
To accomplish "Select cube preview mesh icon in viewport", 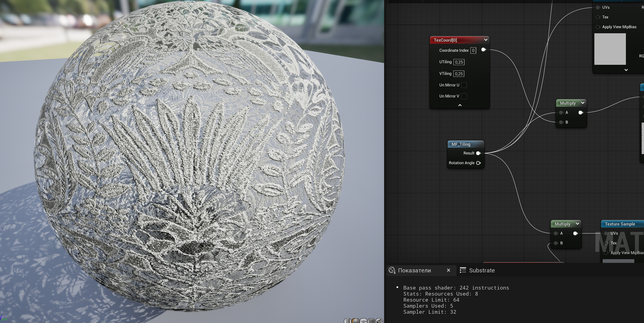I will click(x=371, y=321).
